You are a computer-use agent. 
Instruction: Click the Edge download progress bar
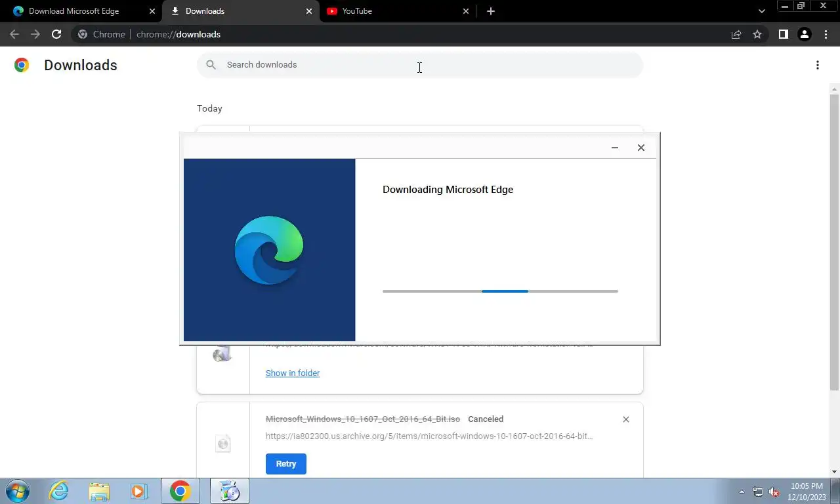pyautogui.click(x=500, y=291)
